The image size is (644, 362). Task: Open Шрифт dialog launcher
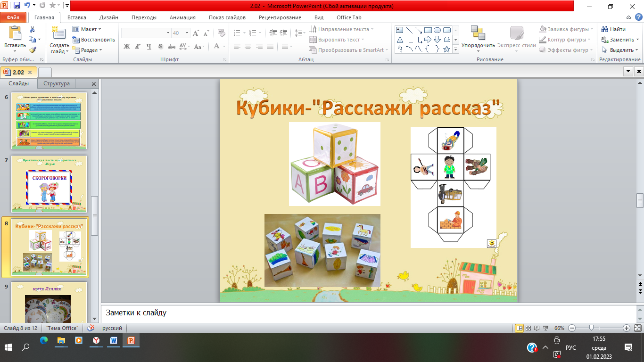point(225,60)
